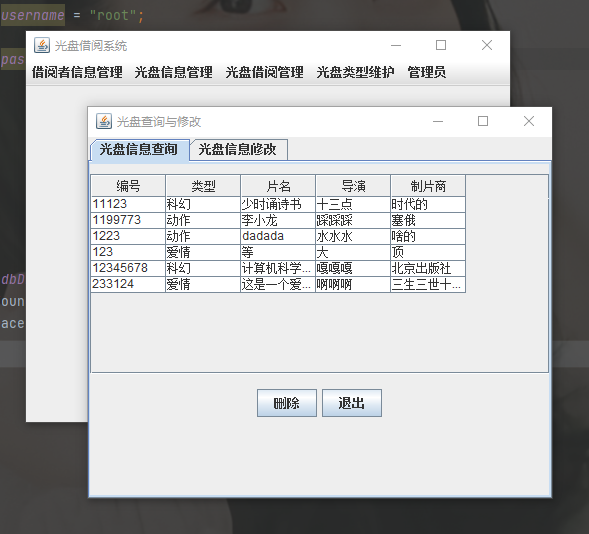
Task: Open the 光盘类型维护 menu
Action: [355, 72]
